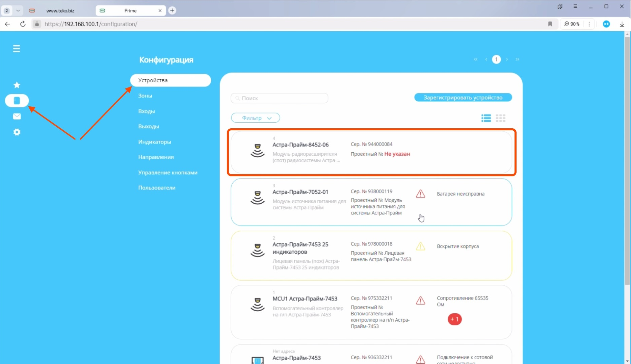
Task: Open the browser main menu icon
Action: coord(575,6)
